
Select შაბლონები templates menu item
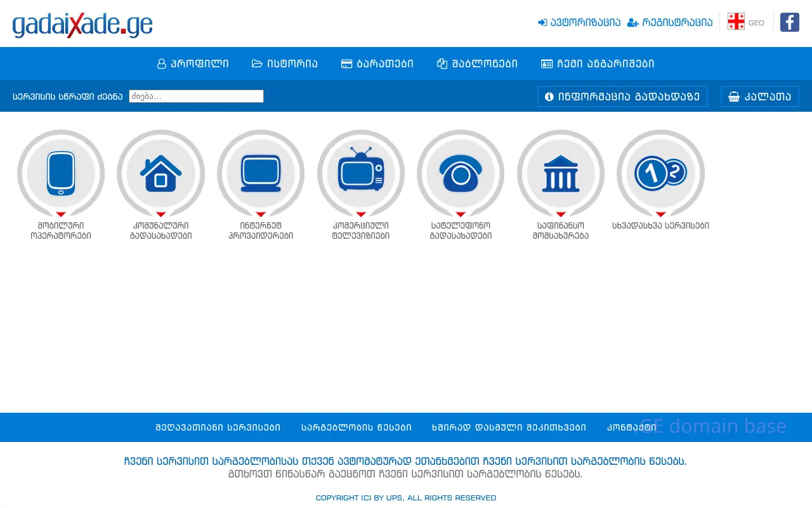tap(477, 63)
